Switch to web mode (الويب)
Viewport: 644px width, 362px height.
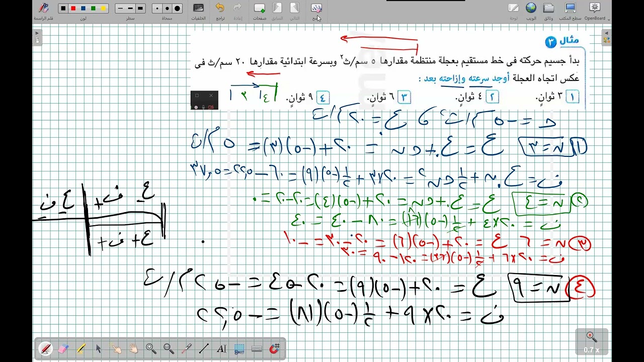click(531, 11)
